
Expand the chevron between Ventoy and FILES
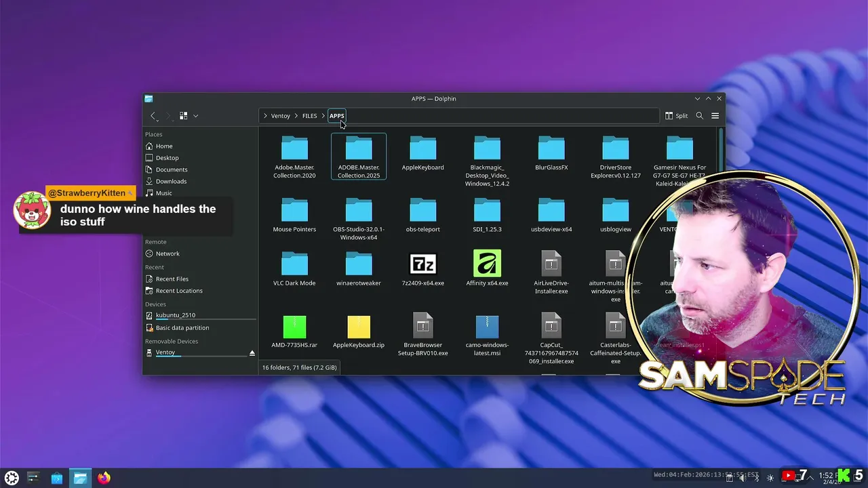coord(296,116)
